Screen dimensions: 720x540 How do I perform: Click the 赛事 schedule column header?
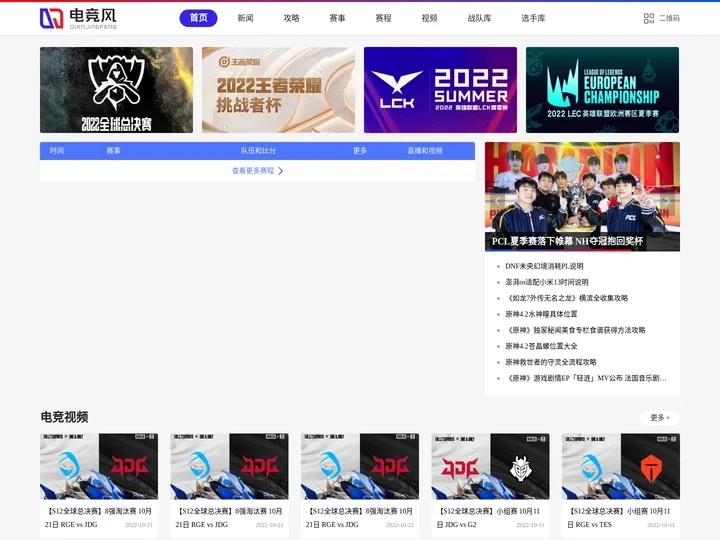point(113,151)
